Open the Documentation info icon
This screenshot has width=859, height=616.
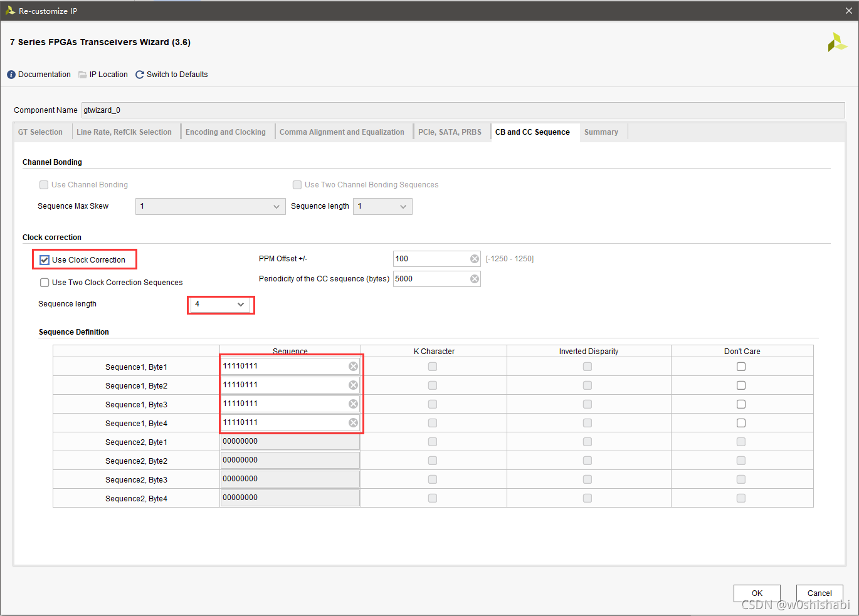(11, 75)
